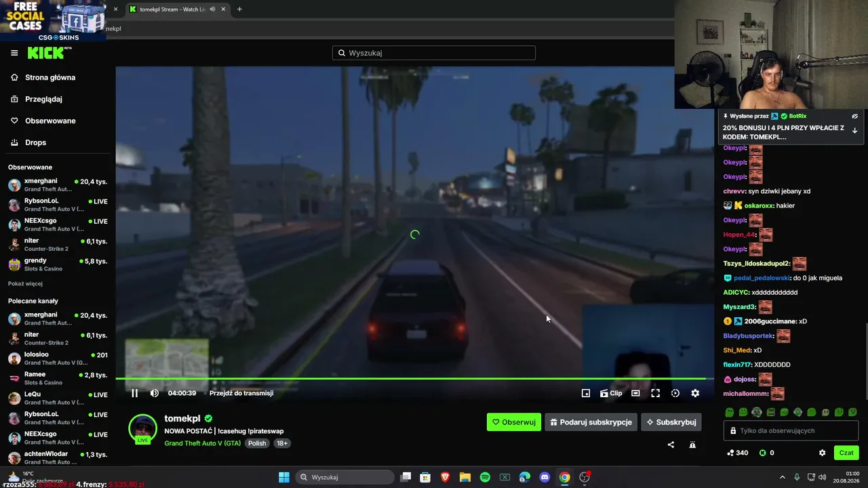Open achtenWlodar recommended channel
Image resolution: width=868 pixels, height=488 pixels.
click(58, 457)
